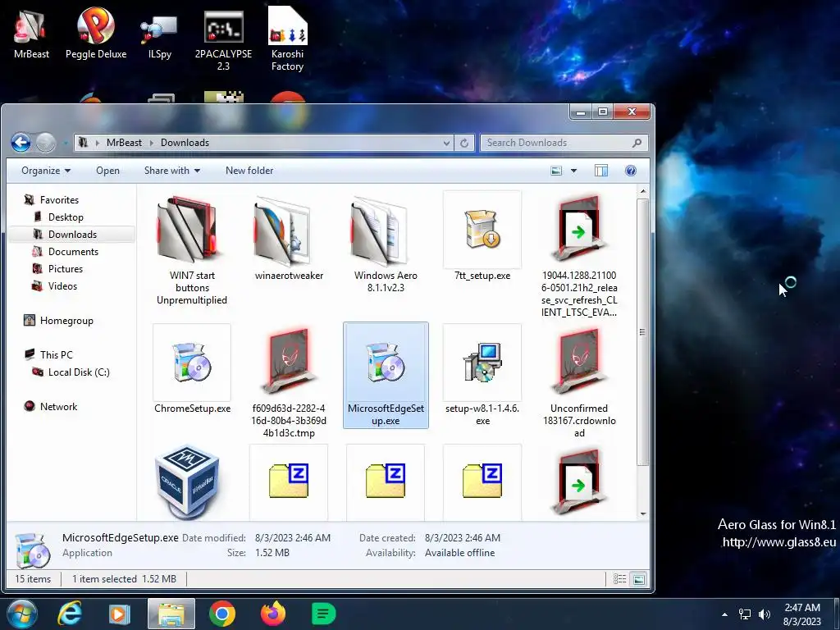
Task: Expand the address bar history dropdown
Action: click(x=446, y=143)
